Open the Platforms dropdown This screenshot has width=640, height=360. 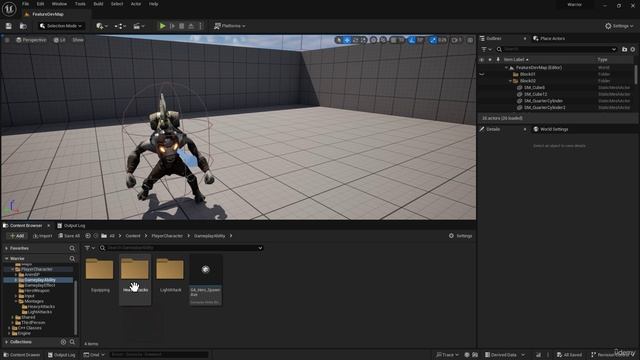point(230,26)
